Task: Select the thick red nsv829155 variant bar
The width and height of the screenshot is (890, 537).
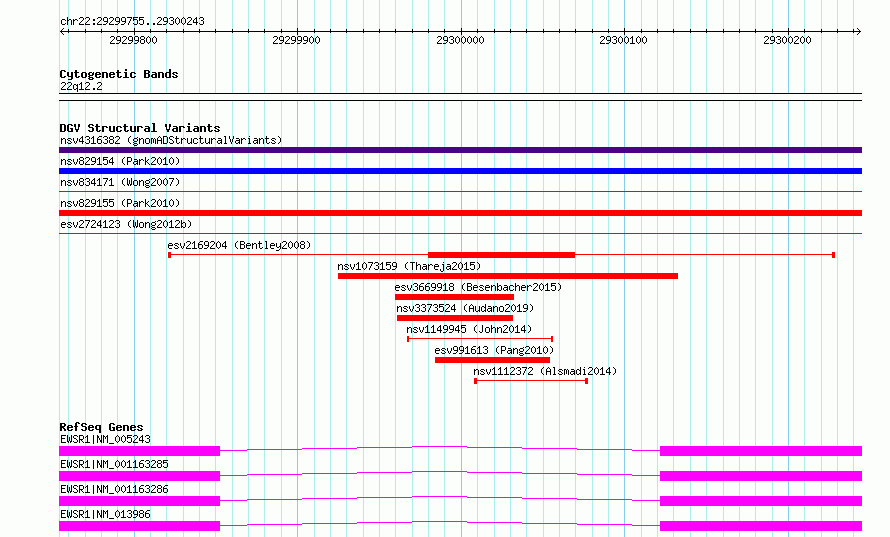Action: click(460, 213)
